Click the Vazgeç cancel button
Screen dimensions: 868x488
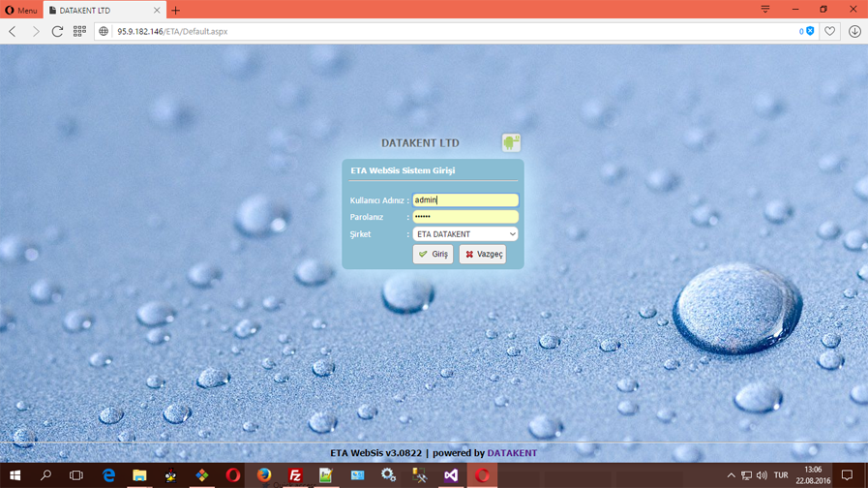point(483,255)
